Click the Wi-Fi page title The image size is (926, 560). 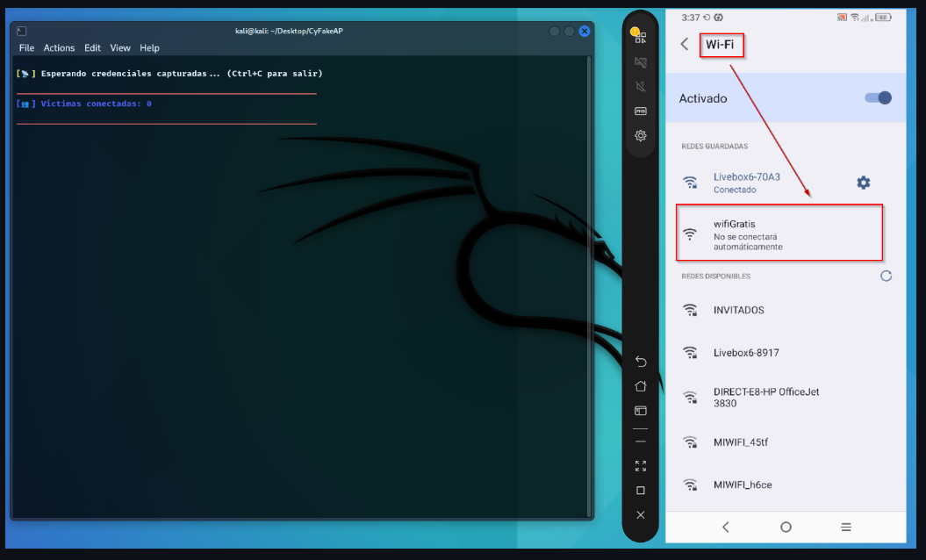click(720, 45)
